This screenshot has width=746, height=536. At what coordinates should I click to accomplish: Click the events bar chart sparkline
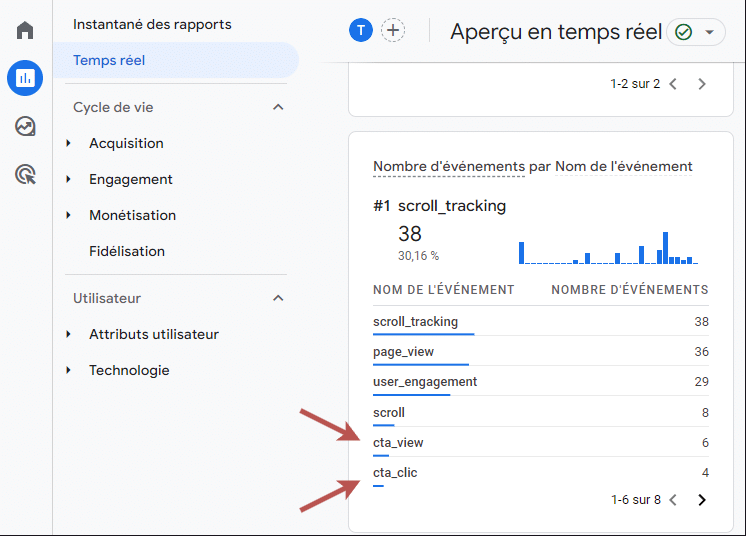[608, 250]
